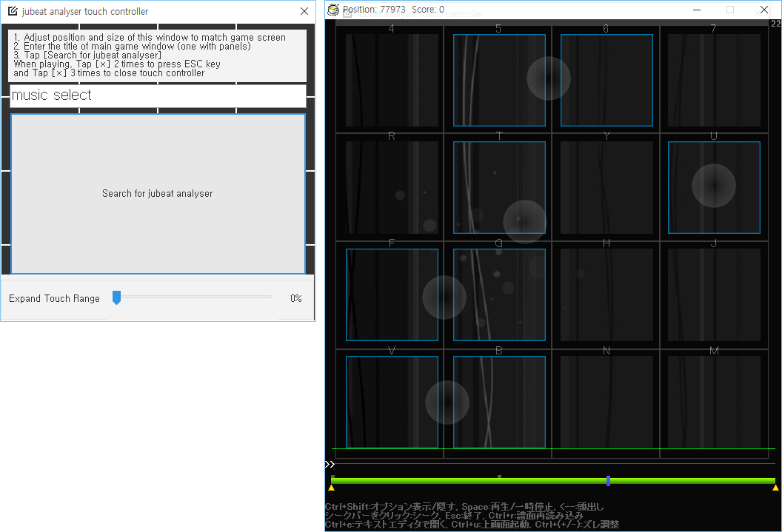
Task: Tap game panel labeled B
Action: click(499, 402)
